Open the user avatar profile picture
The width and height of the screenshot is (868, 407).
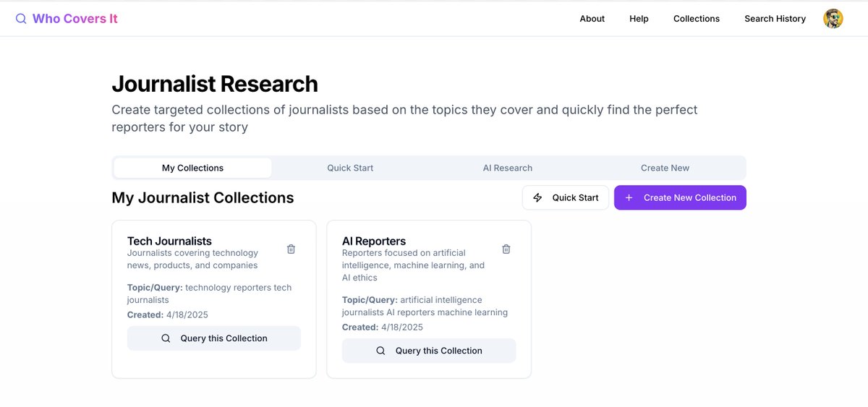(x=833, y=19)
